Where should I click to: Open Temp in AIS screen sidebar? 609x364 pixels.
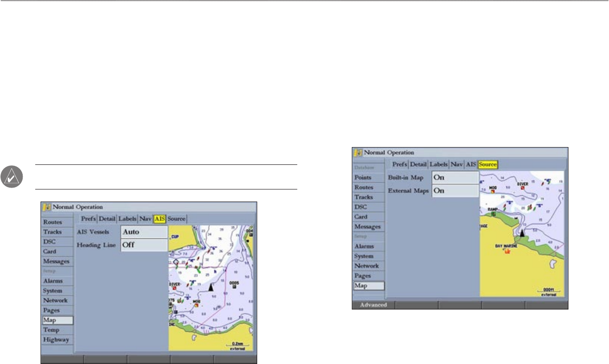point(57,330)
